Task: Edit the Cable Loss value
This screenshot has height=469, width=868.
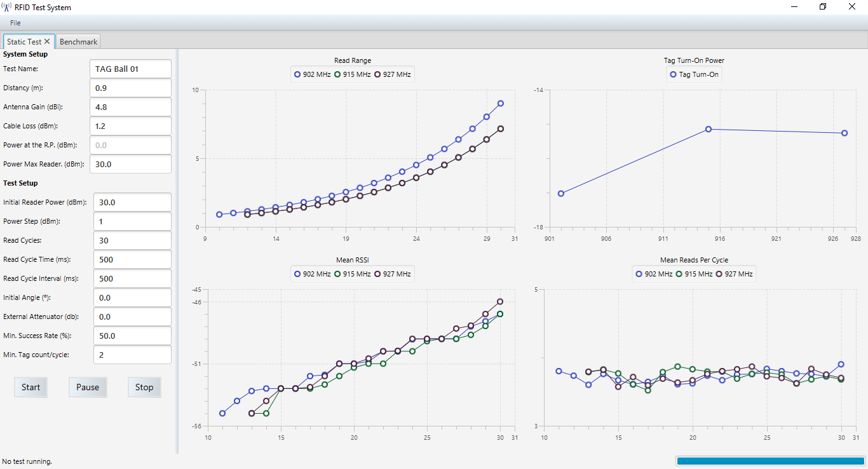Action: coord(130,126)
